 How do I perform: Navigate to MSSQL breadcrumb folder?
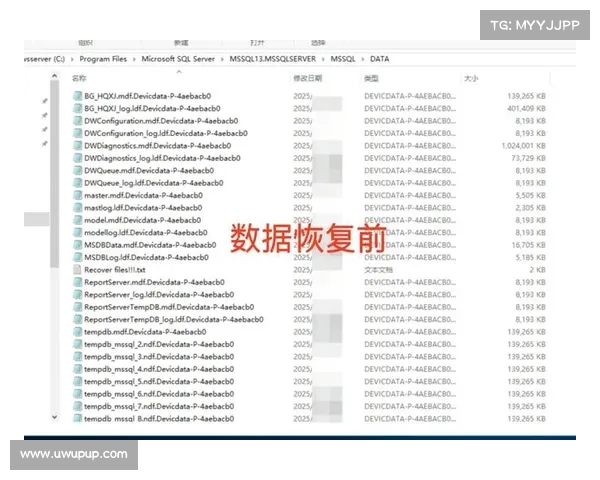[343, 59]
